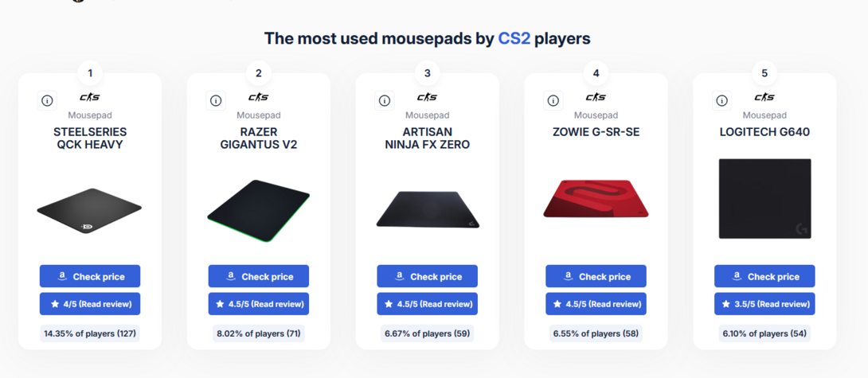Image resolution: width=868 pixels, height=378 pixels.
Task: Read the 4/5 review for SteelSeries QCK Heavy
Action: [x=90, y=304]
